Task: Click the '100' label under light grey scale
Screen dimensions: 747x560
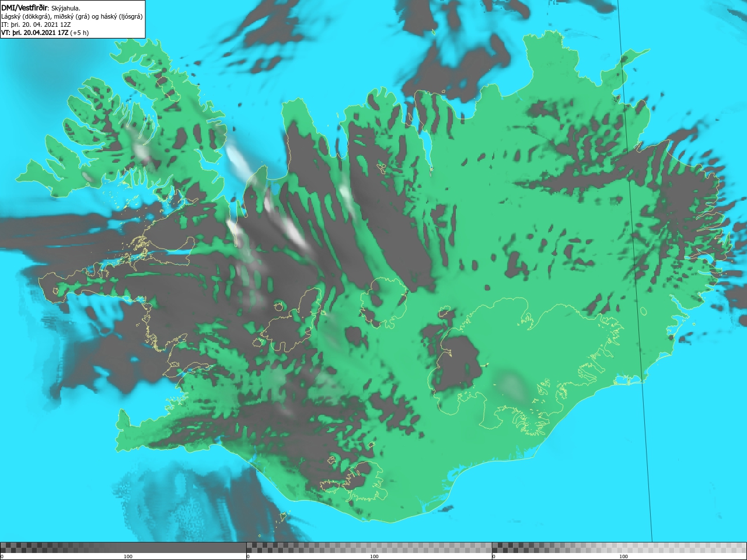Action: coord(623,556)
